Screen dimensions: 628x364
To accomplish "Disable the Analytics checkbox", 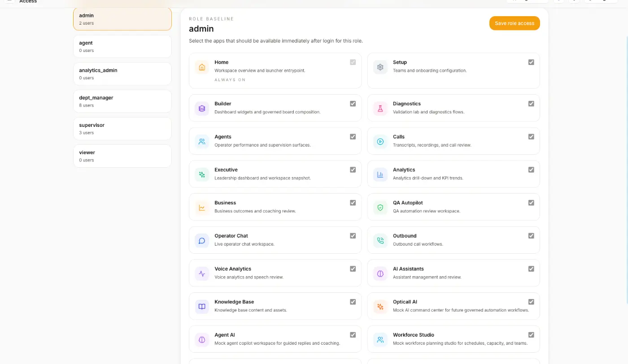I will [531, 170].
